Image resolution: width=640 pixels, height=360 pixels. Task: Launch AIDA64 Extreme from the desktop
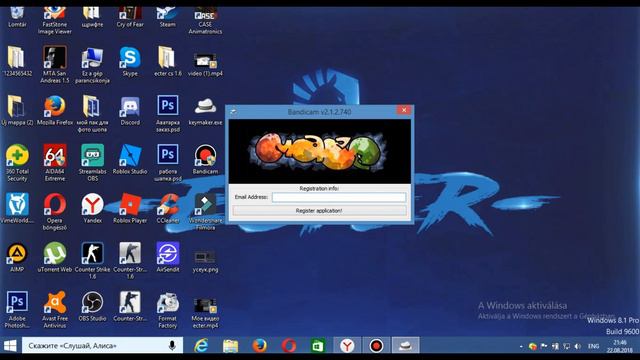55,162
